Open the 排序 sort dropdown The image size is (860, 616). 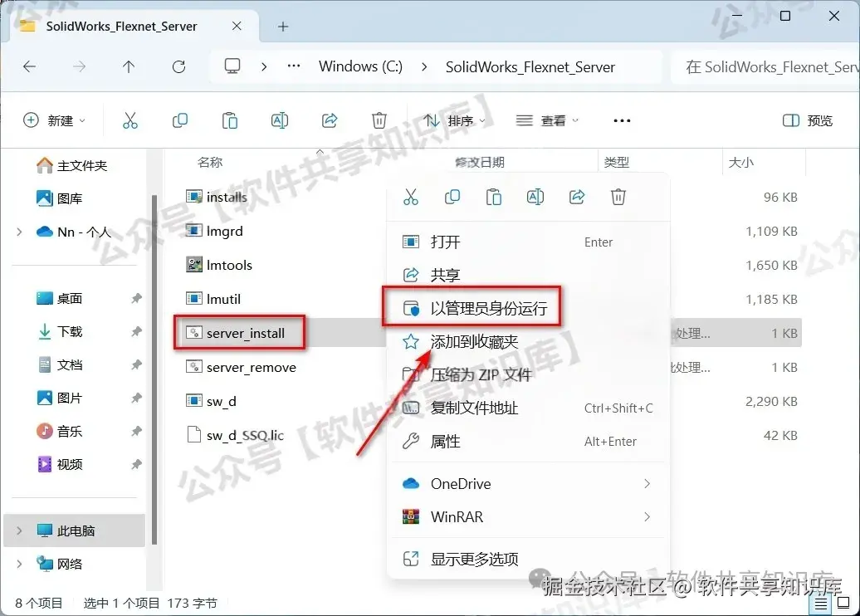point(454,120)
